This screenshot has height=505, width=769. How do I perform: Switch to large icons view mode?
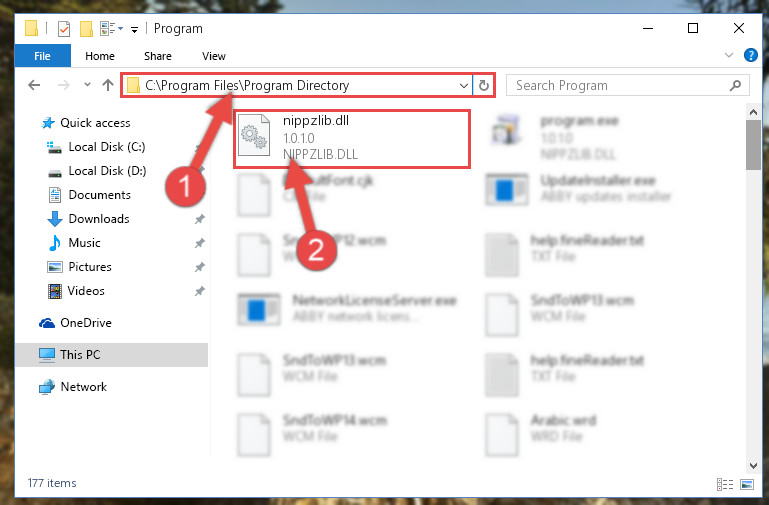(x=747, y=484)
